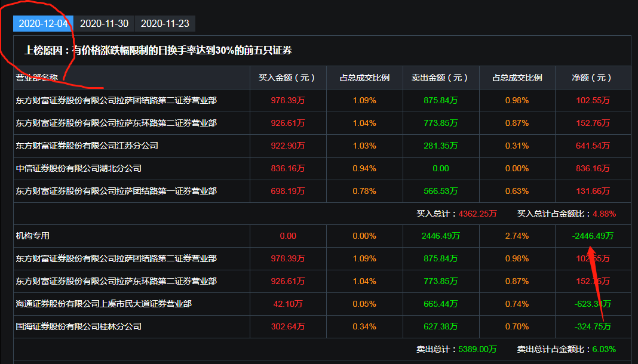Click 0.00% sell ratio in 中信证券 row
Viewport: 638px width, 364px height.
517,168
